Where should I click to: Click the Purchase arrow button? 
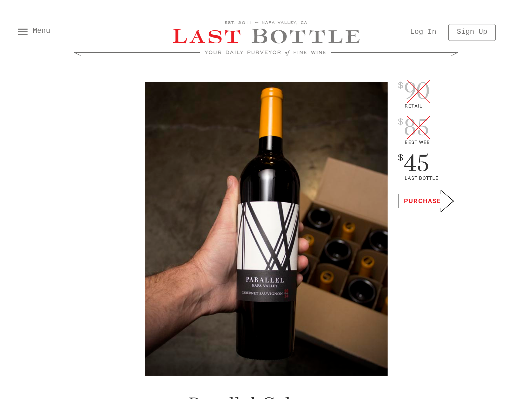click(x=426, y=201)
